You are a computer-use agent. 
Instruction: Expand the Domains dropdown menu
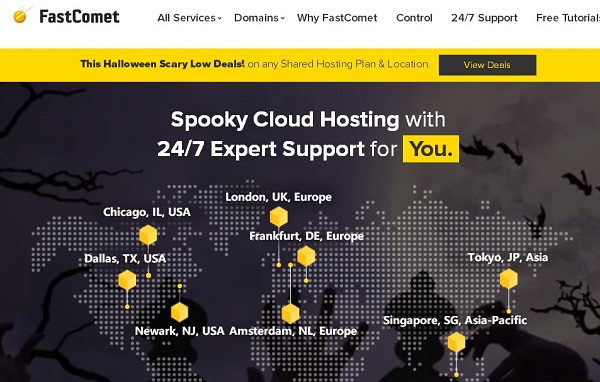pos(259,18)
